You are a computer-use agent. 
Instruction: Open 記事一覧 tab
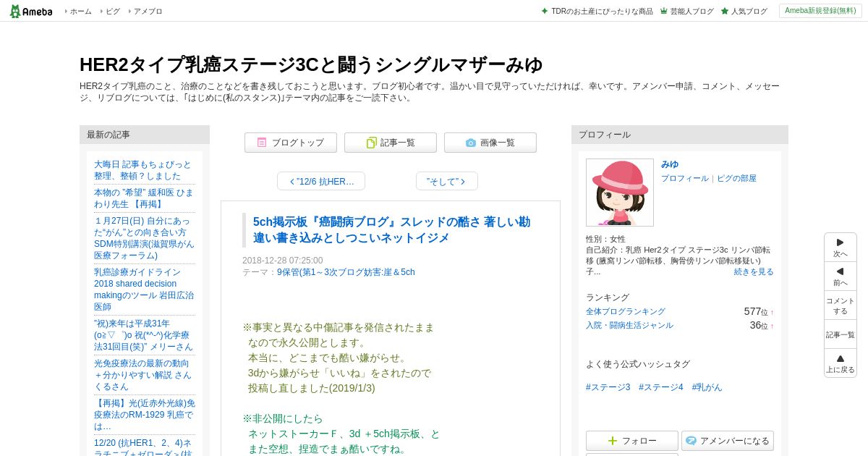tap(391, 143)
